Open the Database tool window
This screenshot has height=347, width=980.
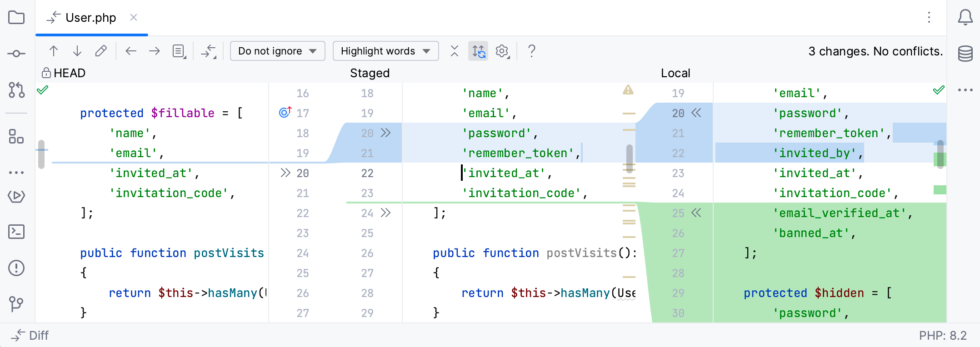(x=965, y=54)
